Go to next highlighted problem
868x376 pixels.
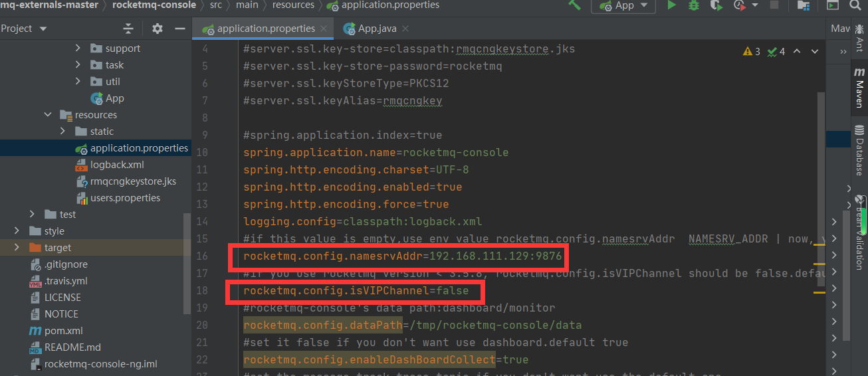click(x=814, y=52)
